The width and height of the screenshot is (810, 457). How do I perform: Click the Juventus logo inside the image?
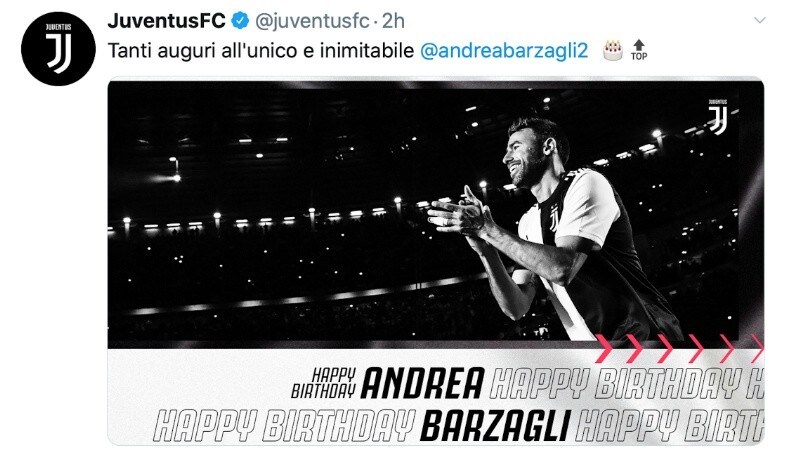click(718, 117)
